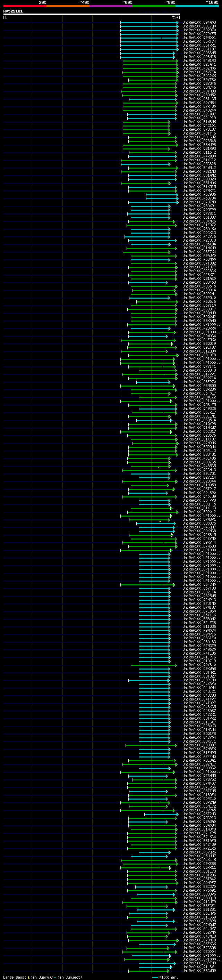222x980 pixels.
Task: Click the cyan bar for UniRef100_A8ILG5
Action: coord(153,99)
